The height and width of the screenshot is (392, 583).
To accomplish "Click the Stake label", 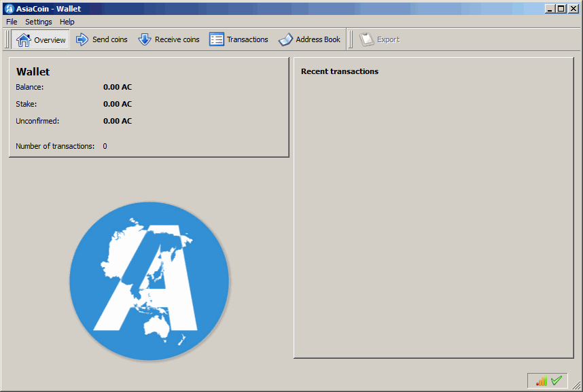I will 26,104.
